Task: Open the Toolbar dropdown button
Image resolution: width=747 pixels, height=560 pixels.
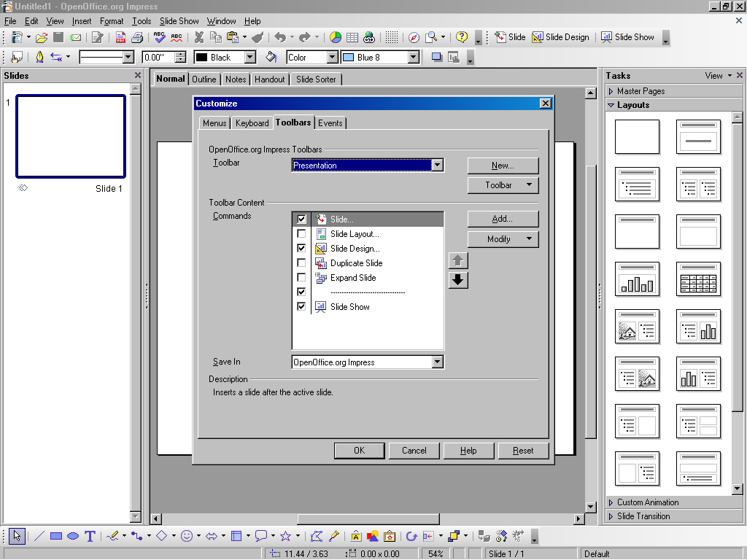Action: 503,185
